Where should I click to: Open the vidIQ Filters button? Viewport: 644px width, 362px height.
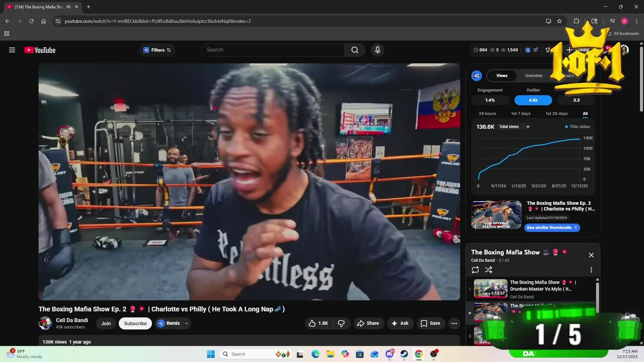coord(157,50)
